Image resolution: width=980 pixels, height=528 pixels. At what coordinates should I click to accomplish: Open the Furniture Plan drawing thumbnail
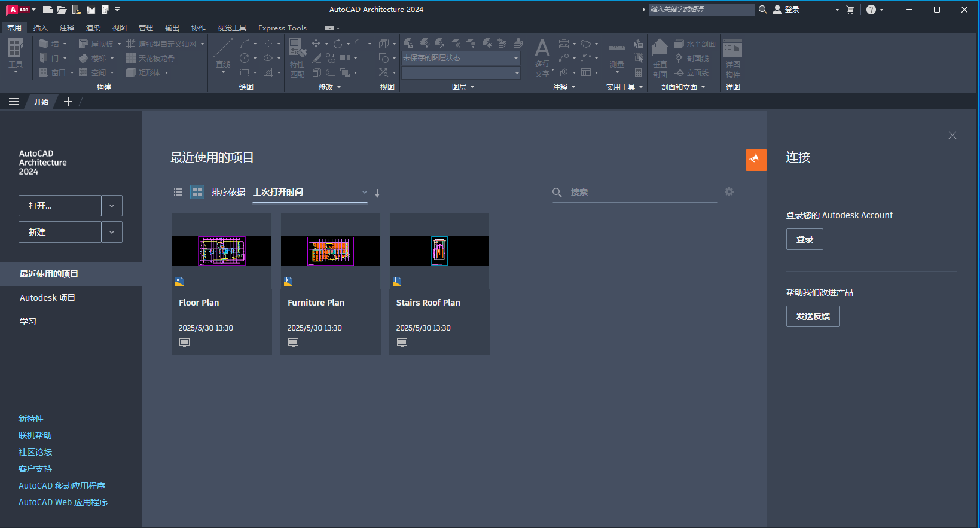click(x=331, y=251)
